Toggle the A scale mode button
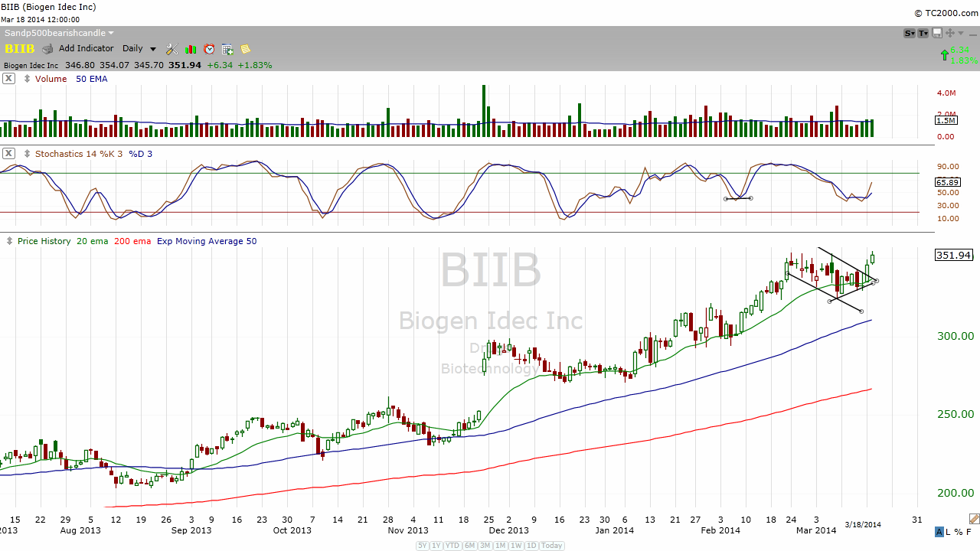 point(939,532)
